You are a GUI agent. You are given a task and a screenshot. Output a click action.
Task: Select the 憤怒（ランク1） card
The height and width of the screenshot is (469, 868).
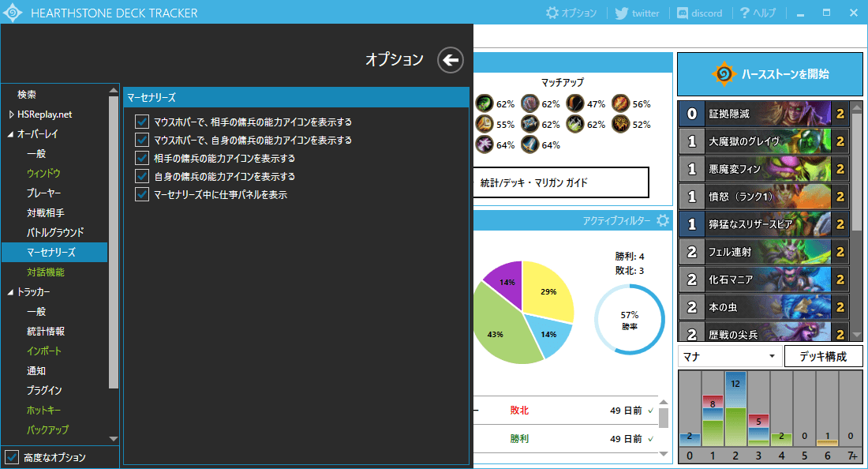pyautogui.click(x=764, y=197)
